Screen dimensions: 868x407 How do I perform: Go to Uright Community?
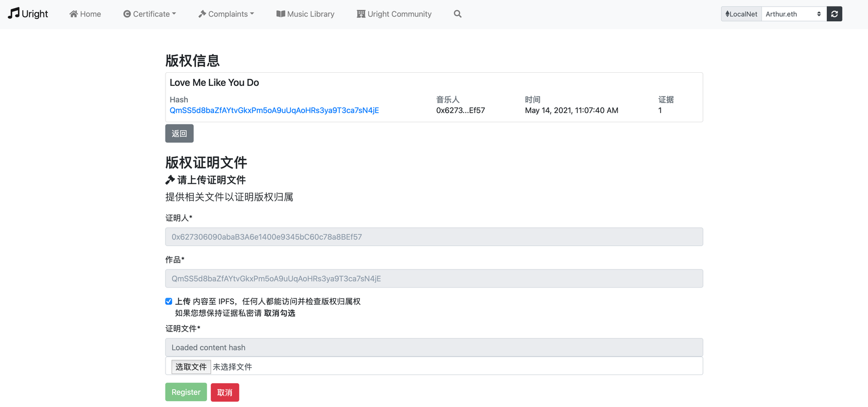(394, 14)
